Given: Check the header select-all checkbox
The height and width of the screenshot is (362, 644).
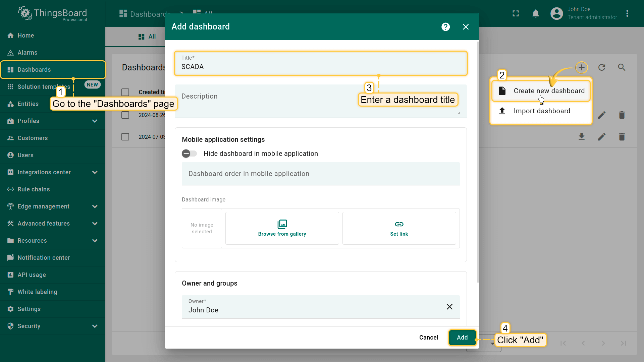Looking at the screenshot, I should (x=125, y=92).
